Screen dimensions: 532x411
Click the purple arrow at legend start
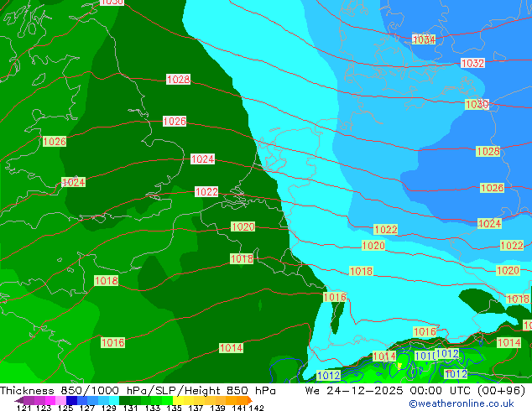tap(18, 401)
